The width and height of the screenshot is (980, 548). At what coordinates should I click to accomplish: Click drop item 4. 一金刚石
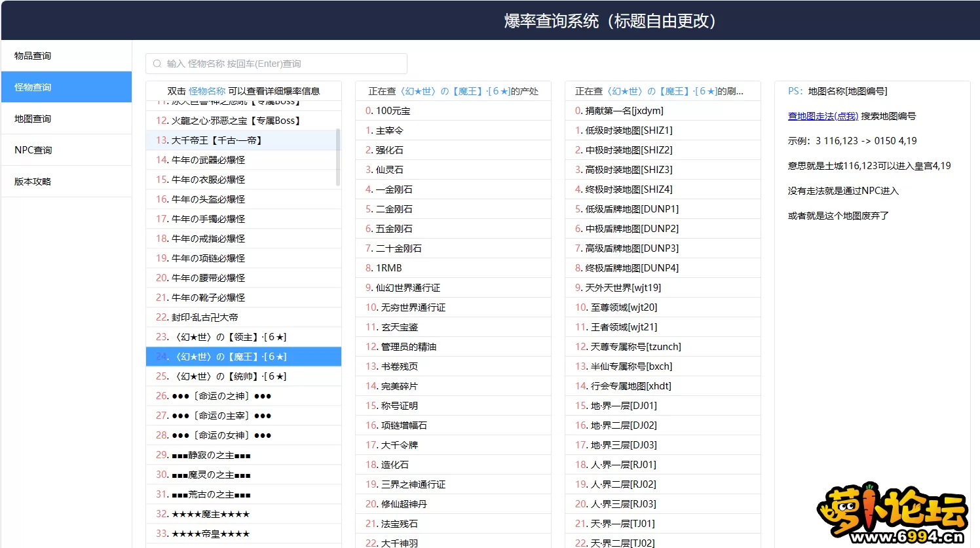tap(453, 189)
